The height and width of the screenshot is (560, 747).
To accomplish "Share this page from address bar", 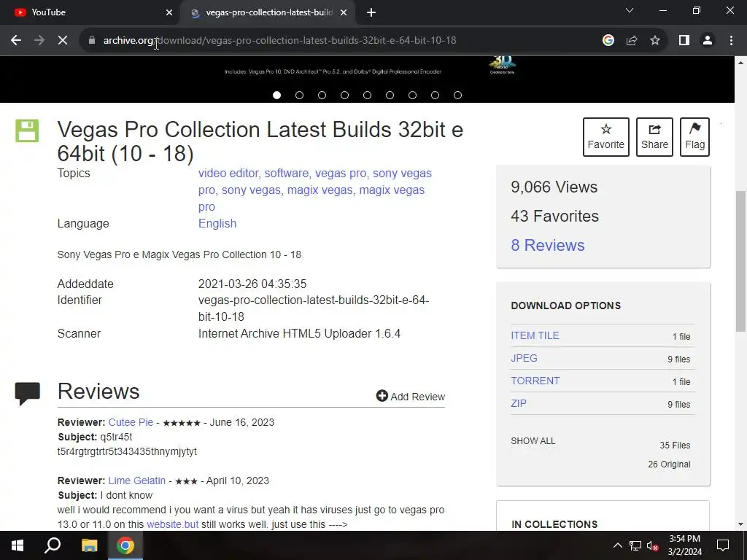I will (632, 41).
